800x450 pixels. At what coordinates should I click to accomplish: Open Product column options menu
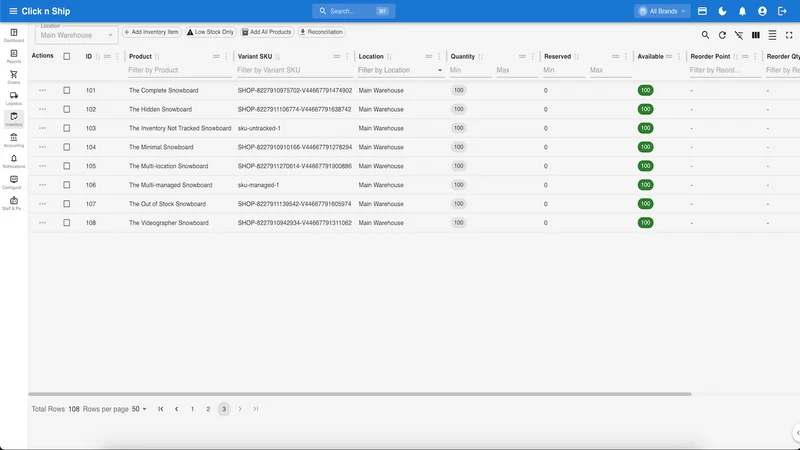[227, 57]
